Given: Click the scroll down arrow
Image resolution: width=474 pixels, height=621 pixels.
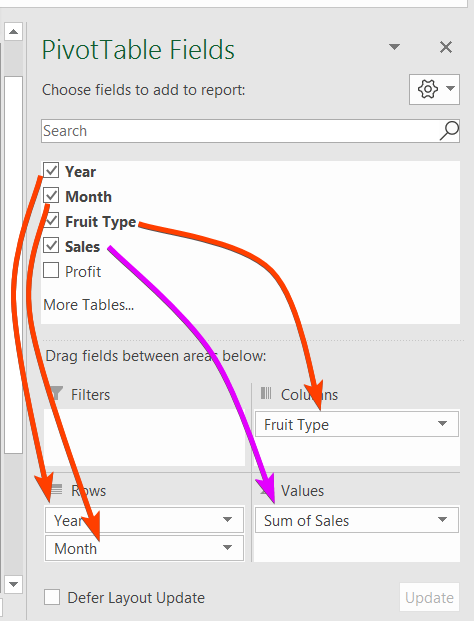Looking at the screenshot, I should point(13,584).
